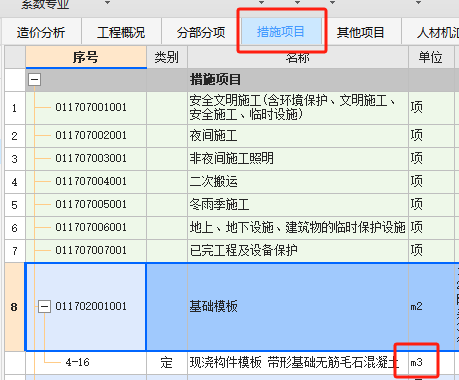Click the 已完工程及设备保护 name cell
This screenshot has width=459, height=380.
[298, 251]
